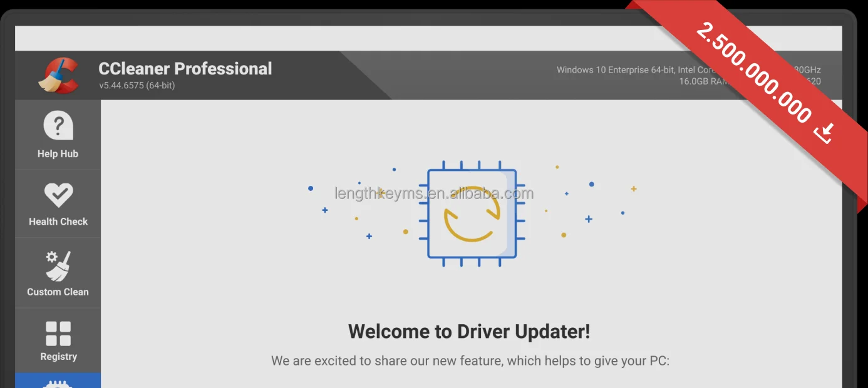Go to the Health Check text label
868x388 pixels.
click(x=58, y=222)
